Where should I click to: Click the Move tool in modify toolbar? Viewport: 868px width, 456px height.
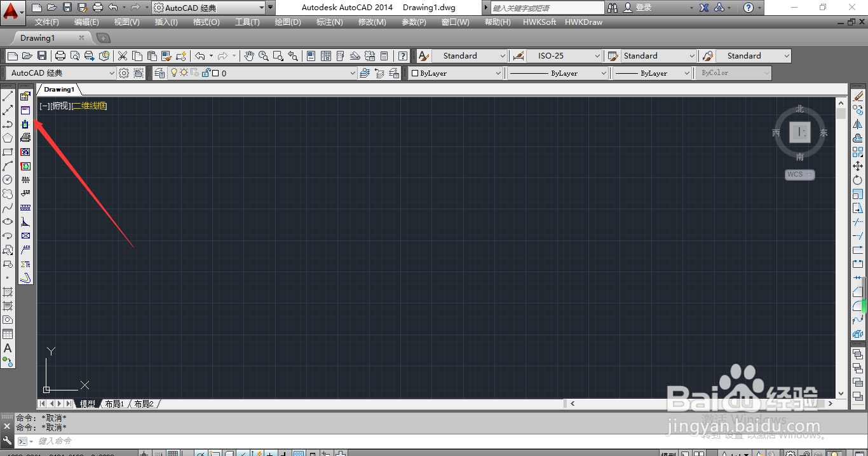tap(858, 166)
